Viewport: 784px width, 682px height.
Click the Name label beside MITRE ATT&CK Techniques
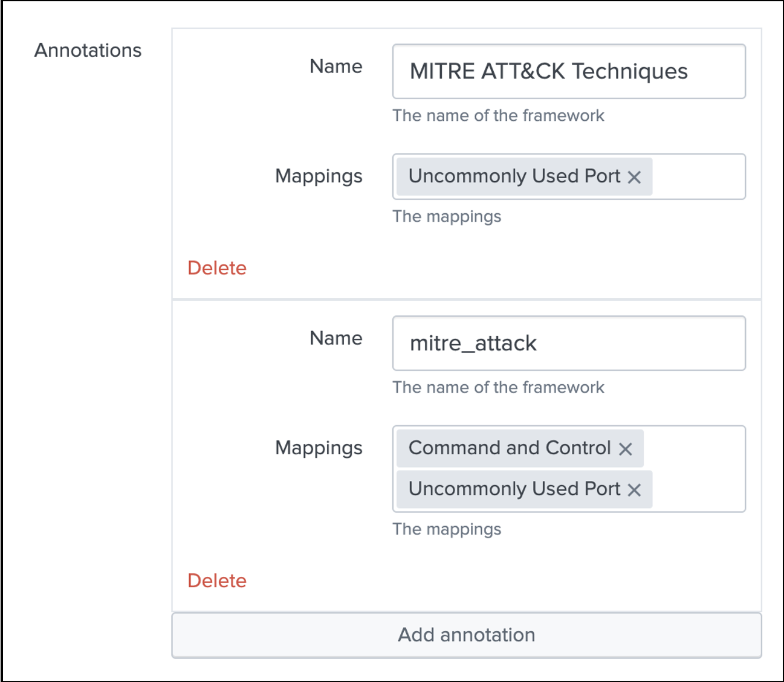pyautogui.click(x=336, y=66)
